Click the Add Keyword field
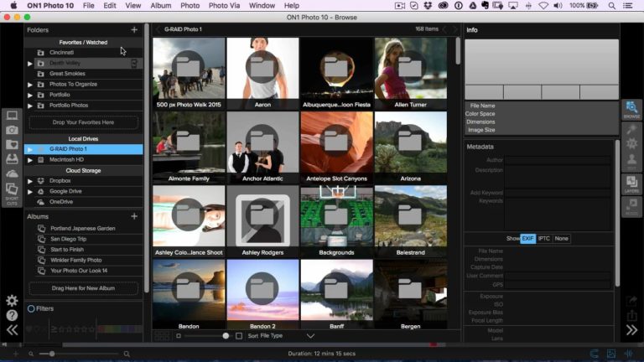Image resolution: width=644 pixels, height=362 pixels. pyautogui.click(x=558, y=193)
